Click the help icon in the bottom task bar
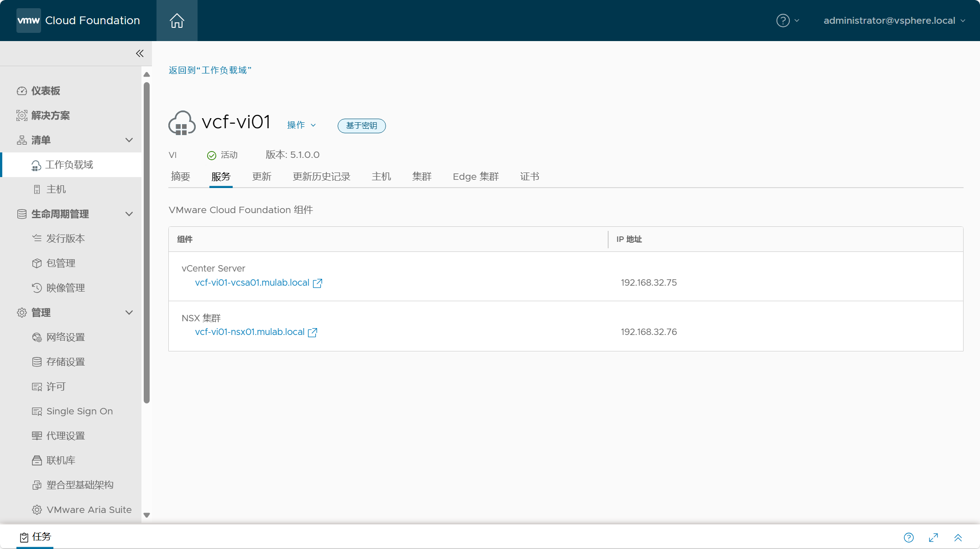The width and height of the screenshot is (980, 549). (909, 538)
